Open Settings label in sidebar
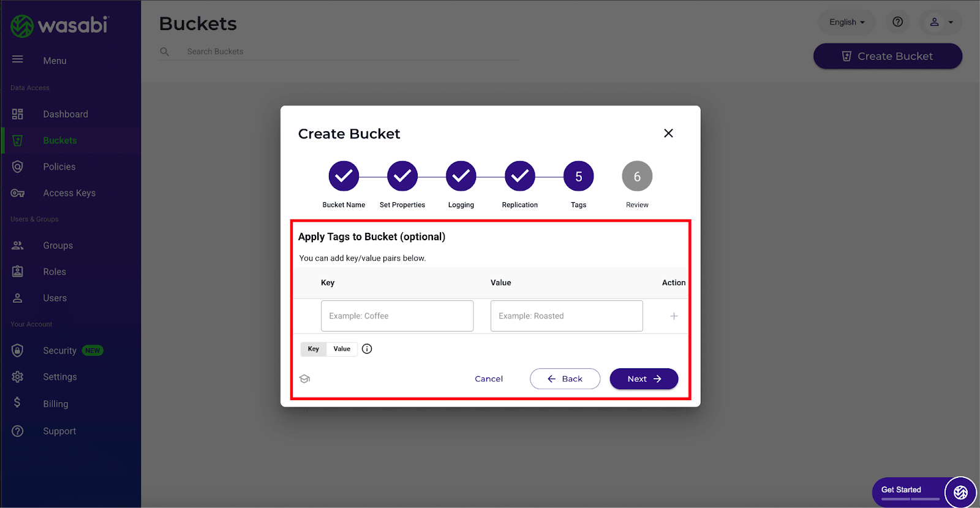 60,377
